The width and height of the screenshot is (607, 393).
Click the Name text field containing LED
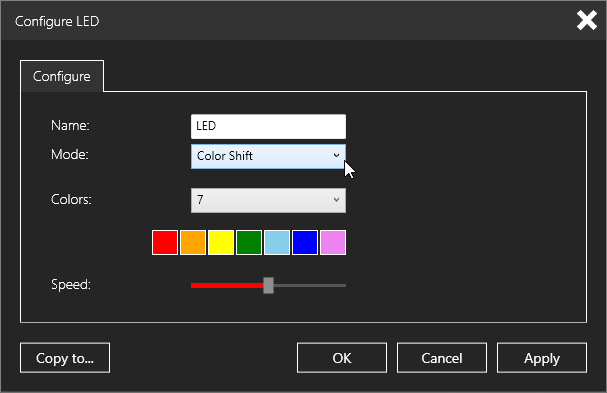click(x=268, y=126)
